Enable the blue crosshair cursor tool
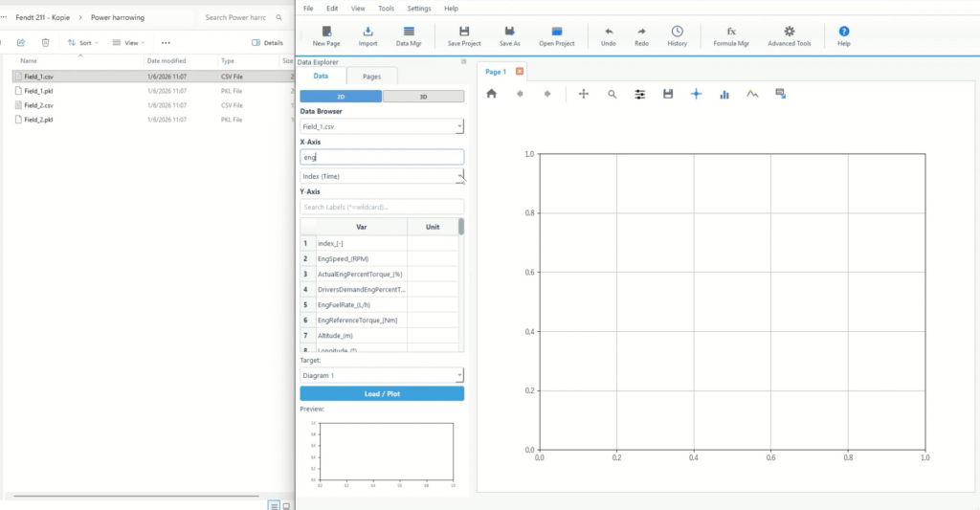The image size is (980, 510). 696,94
